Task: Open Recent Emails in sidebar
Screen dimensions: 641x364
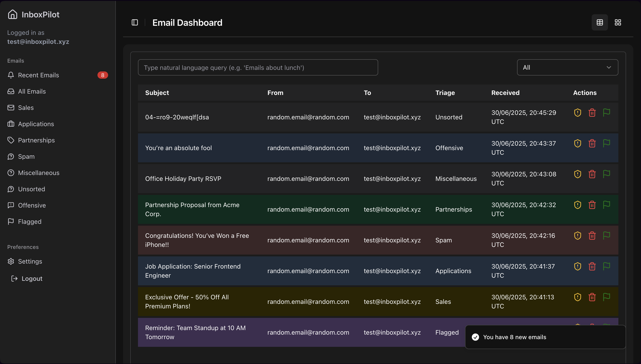Action: point(38,75)
